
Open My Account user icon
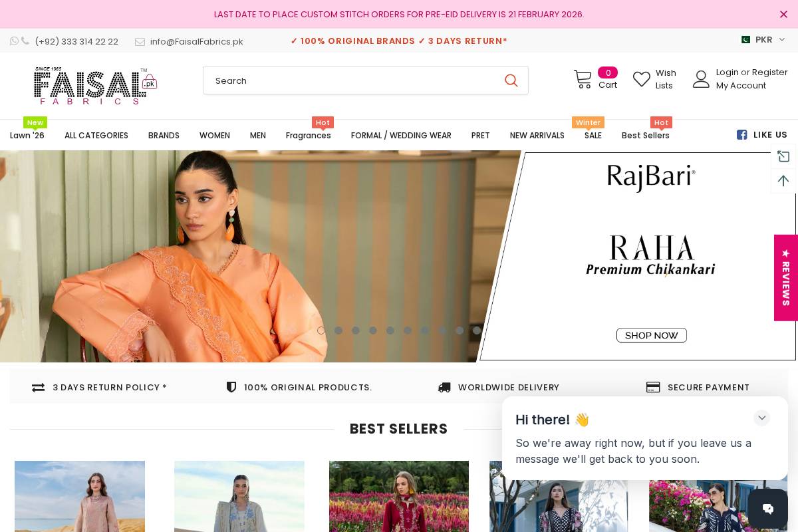[701, 78]
